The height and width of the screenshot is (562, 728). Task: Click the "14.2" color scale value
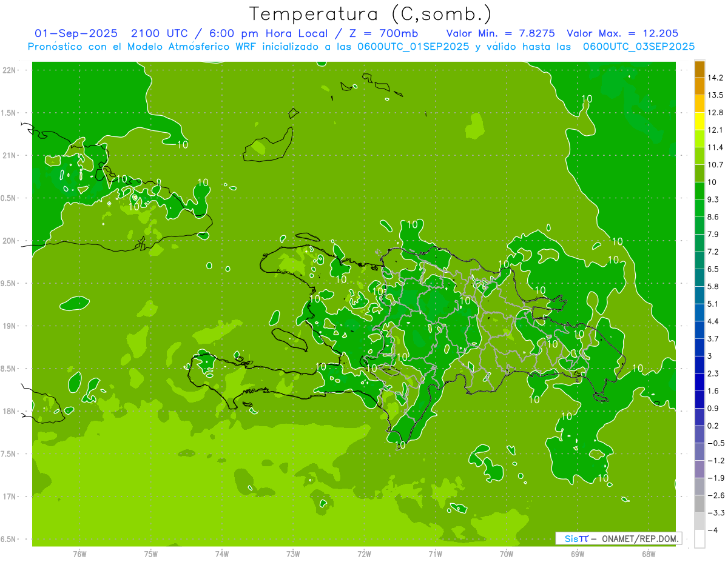715,78
